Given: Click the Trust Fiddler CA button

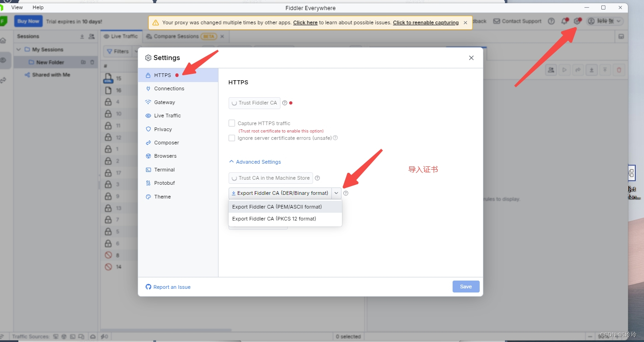Looking at the screenshot, I should coord(254,103).
